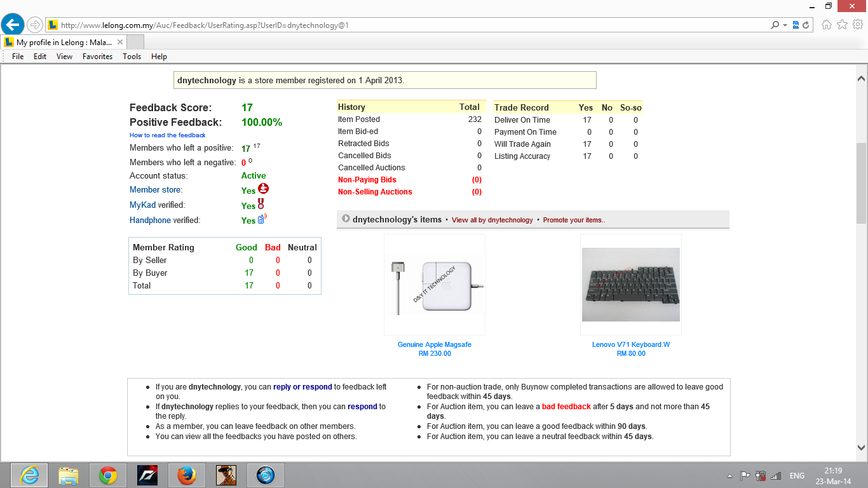Open the 'Non-Paying Bids' link

tap(367, 180)
